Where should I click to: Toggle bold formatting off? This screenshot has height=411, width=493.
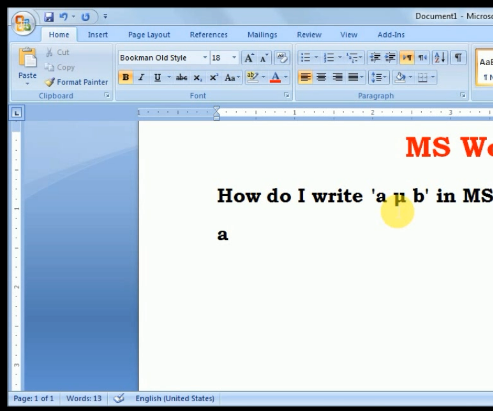[126, 77]
